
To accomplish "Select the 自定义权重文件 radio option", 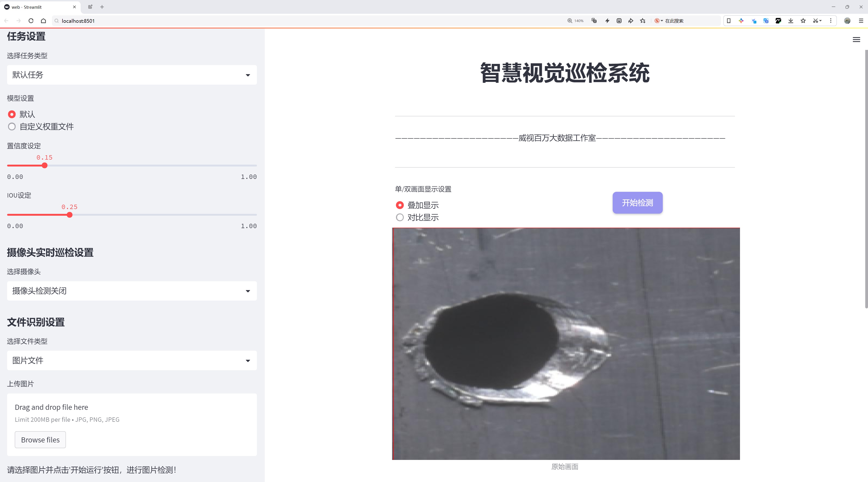I will 40,127.
